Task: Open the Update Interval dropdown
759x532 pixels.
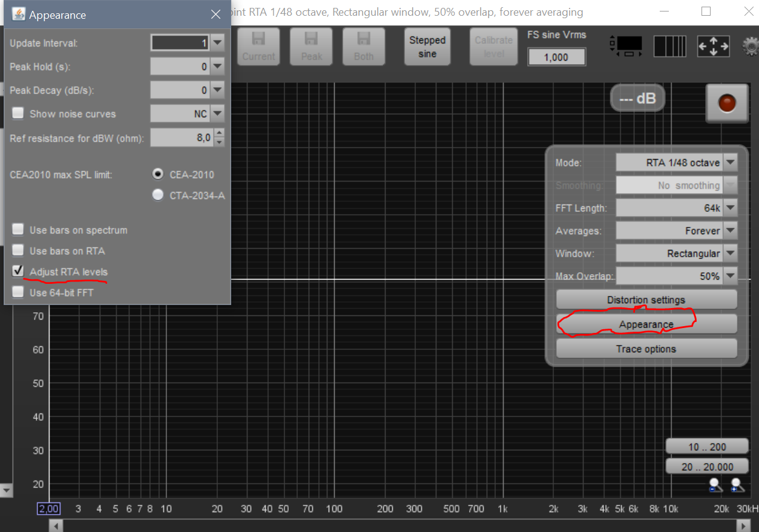Action: [217, 43]
